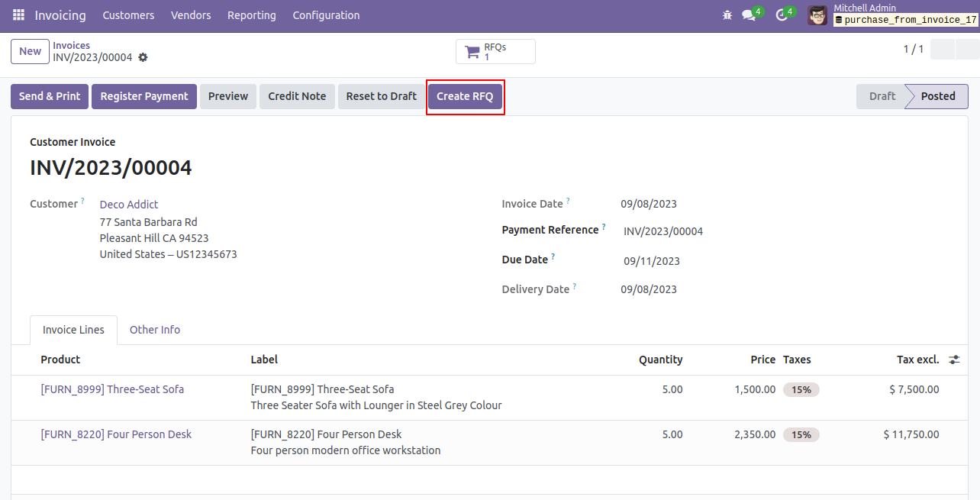Open the Reporting menu
The image size is (980, 500).
point(252,15)
